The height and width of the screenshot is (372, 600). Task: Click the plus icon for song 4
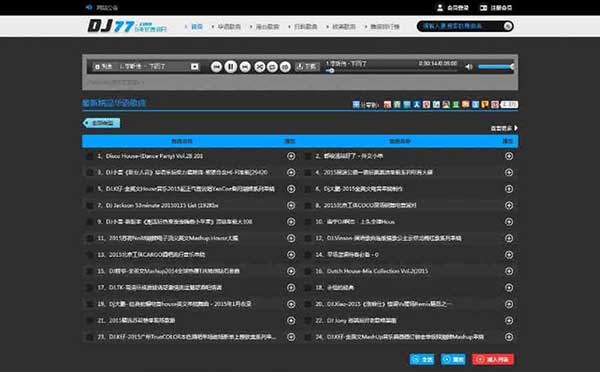509,173
